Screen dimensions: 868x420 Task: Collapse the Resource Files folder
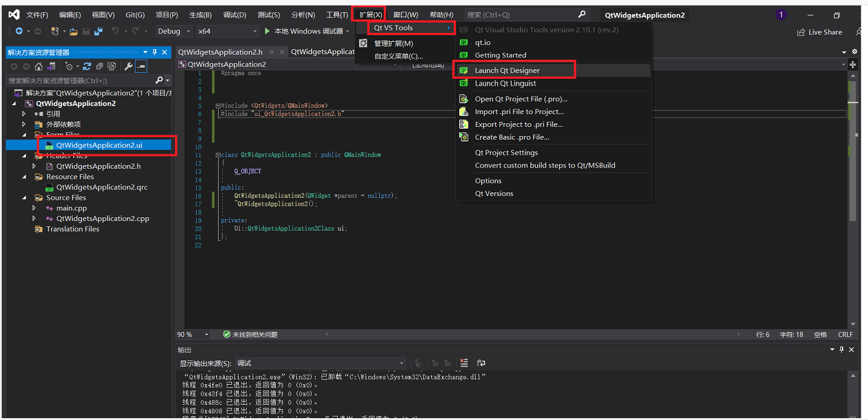[x=24, y=177]
